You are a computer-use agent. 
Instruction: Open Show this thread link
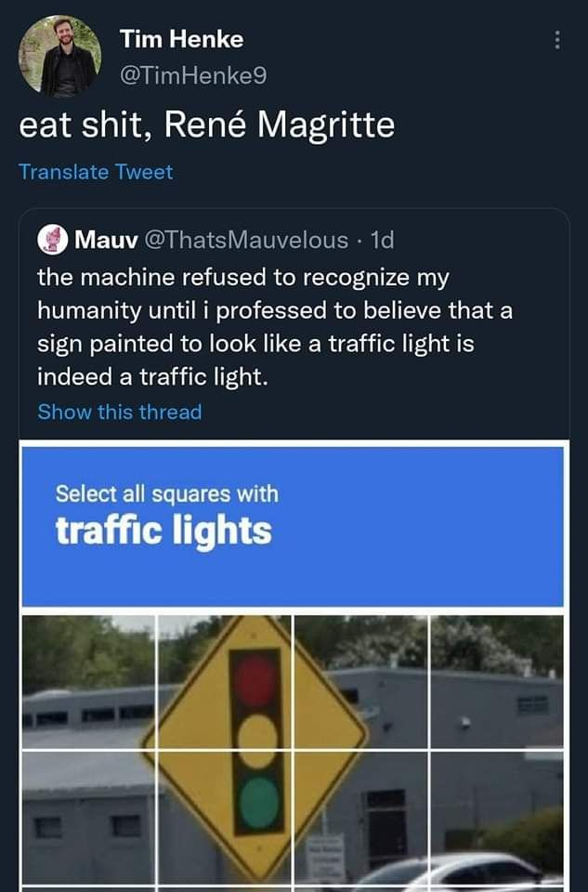coord(119,412)
